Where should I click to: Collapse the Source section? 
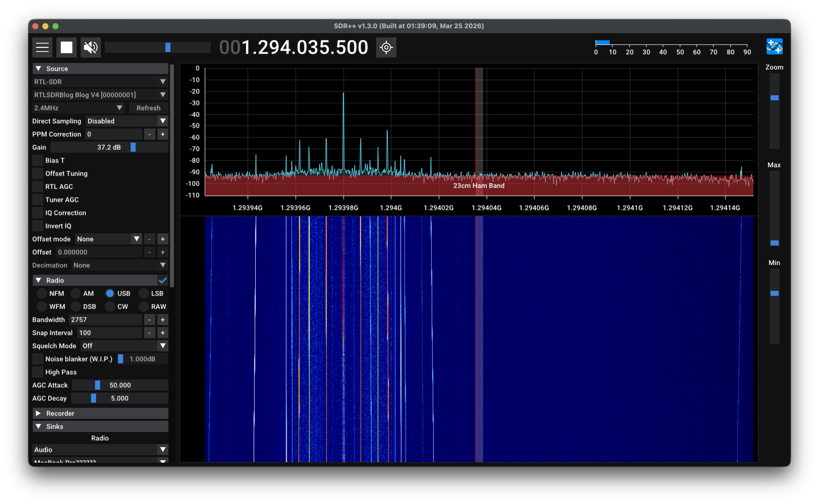[100, 69]
